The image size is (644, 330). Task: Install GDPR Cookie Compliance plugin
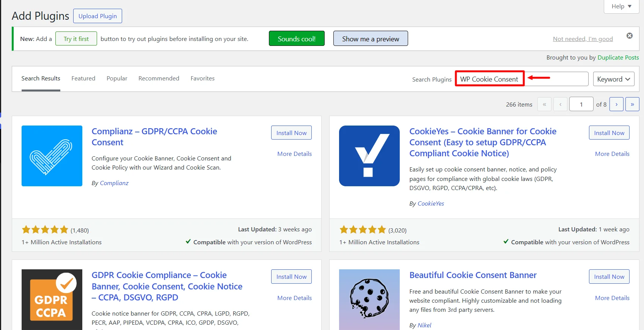click(291, 277)
